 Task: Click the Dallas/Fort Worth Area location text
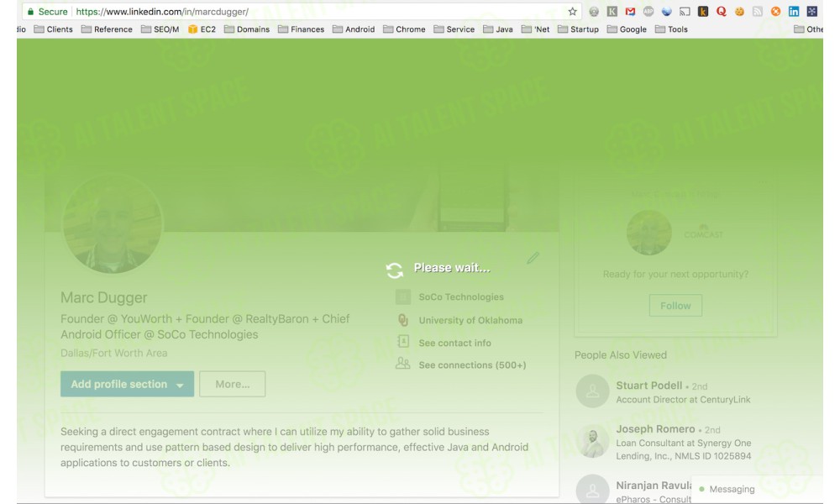[114, 353]
